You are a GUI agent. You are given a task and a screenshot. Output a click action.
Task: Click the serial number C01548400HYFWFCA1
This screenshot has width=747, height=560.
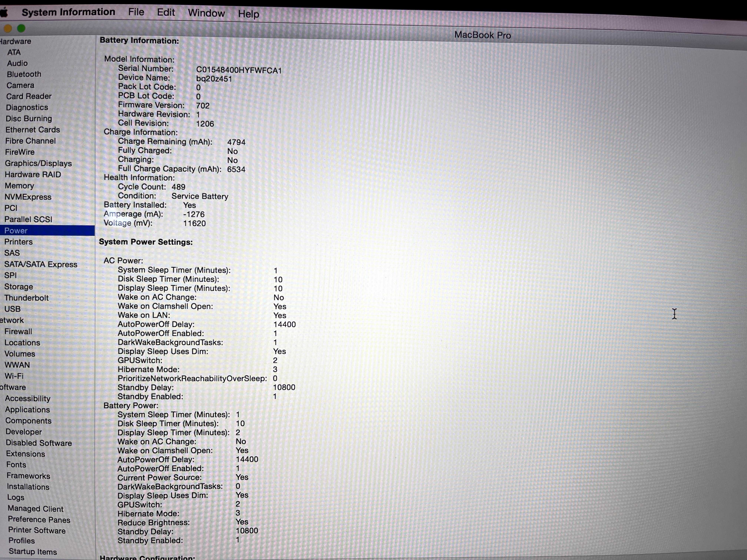tap(239, 70)
